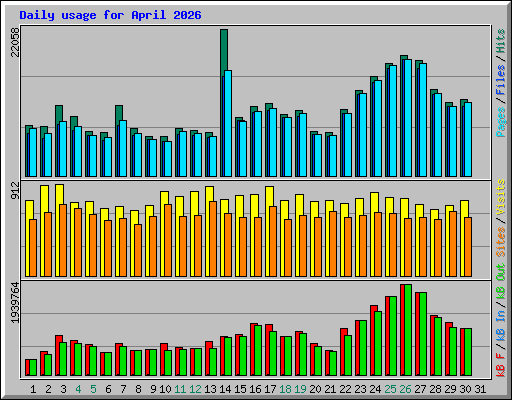This screenshot has width=512, height=400.
Task: Click the red "kB F" legend label
Action: pyautogui.click(x=500, y=365)
